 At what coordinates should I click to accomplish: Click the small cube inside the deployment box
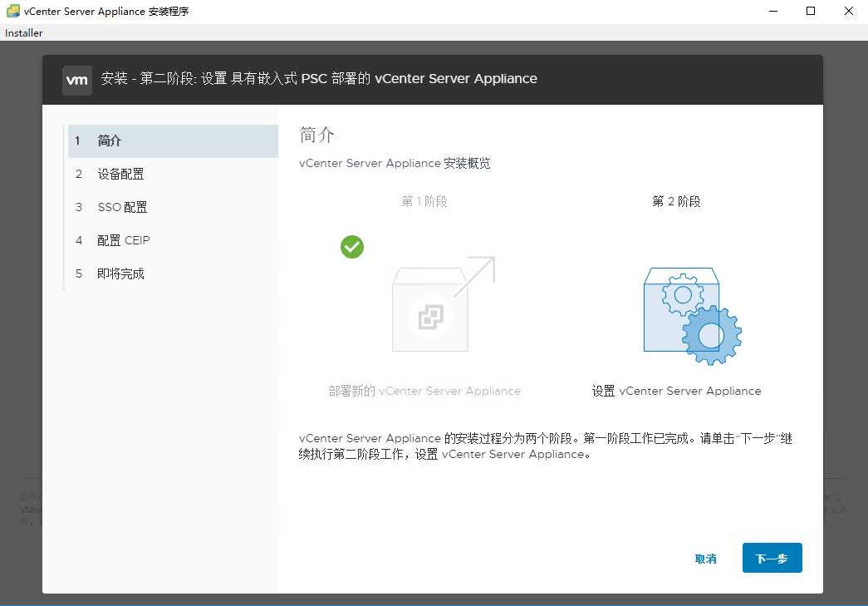click(429, 317)
